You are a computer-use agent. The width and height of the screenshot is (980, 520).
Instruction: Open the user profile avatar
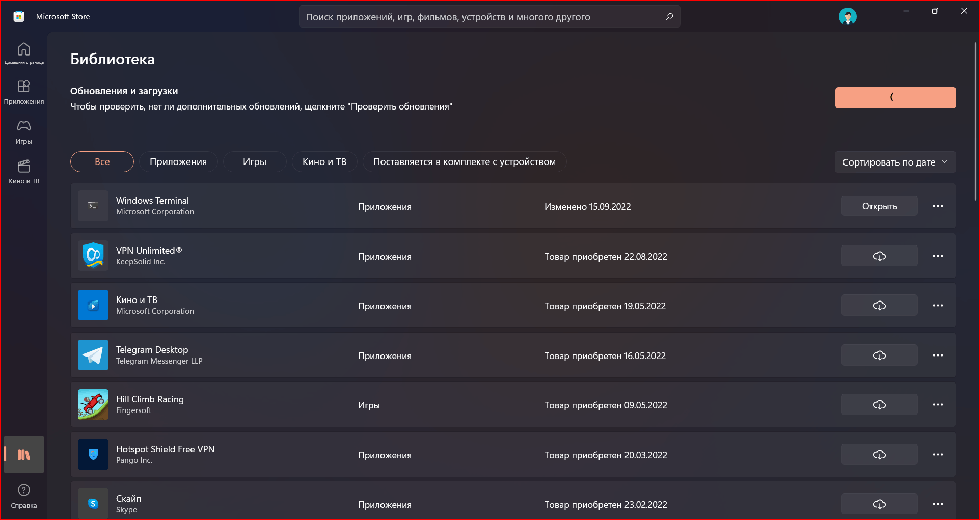848,16
